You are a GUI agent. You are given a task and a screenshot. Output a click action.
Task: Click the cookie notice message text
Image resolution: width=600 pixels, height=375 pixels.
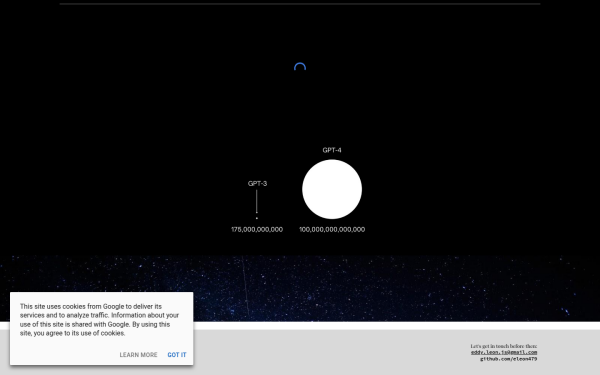[x=99, y=320]
